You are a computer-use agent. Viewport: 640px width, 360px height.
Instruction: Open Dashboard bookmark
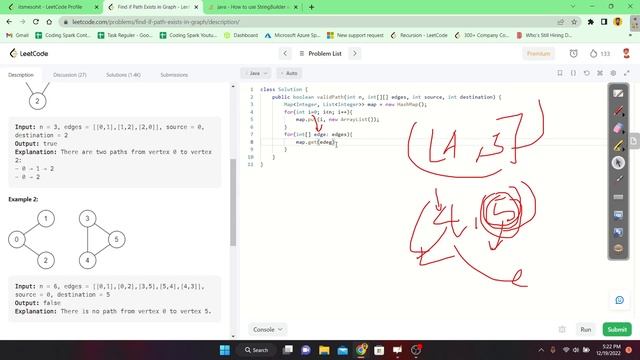tap(241, 36)
